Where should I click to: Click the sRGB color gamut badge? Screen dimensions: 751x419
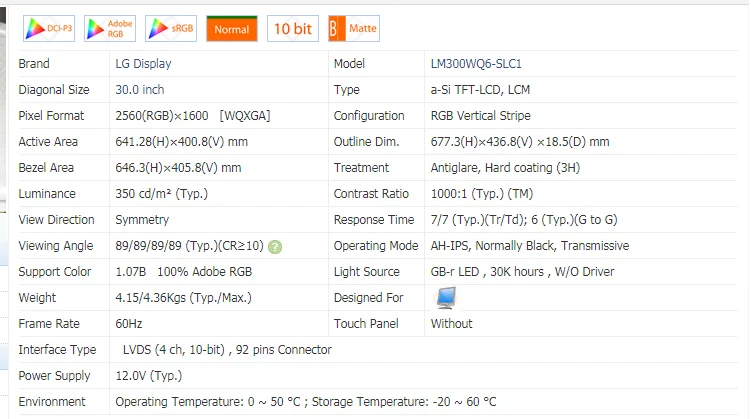coord(171,29)
